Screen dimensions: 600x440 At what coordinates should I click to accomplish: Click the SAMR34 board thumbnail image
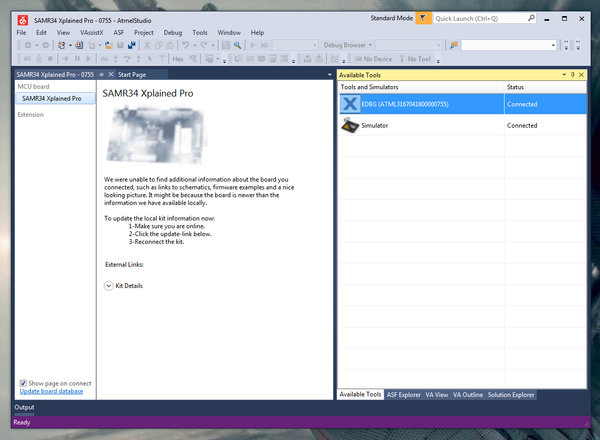(157, 135)
